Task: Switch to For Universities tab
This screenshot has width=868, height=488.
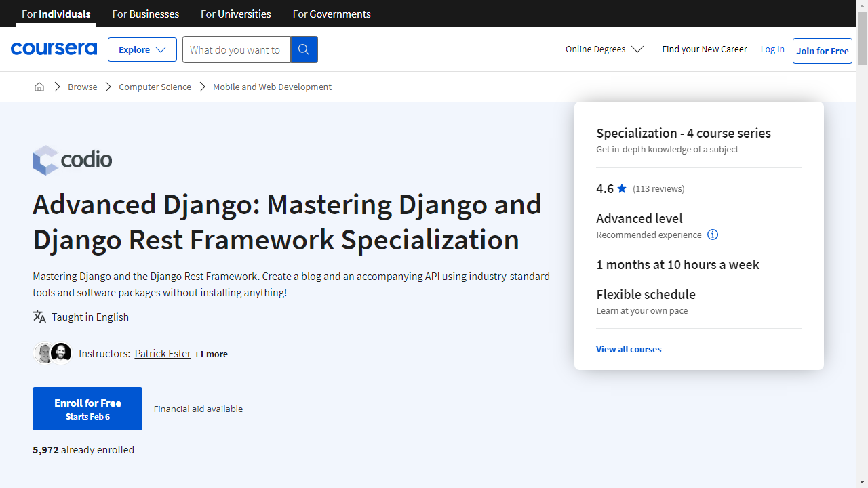Action: coord(236,14)
